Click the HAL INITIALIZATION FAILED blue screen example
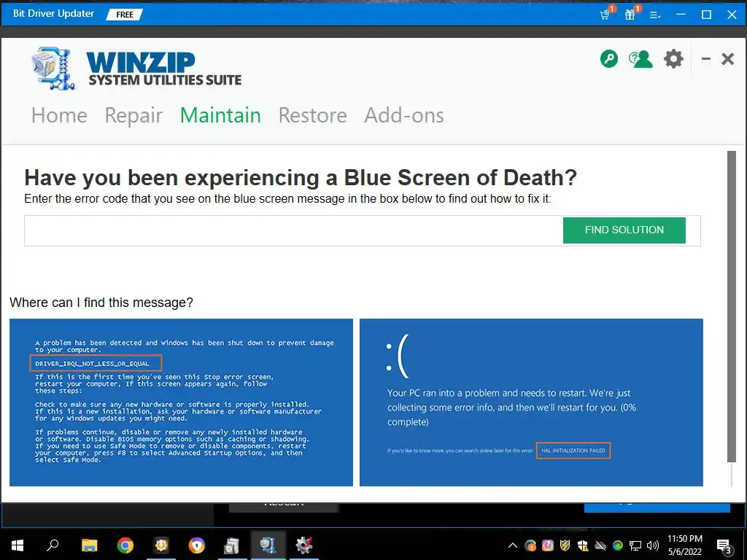747x560 pixels. coord(531,402)
